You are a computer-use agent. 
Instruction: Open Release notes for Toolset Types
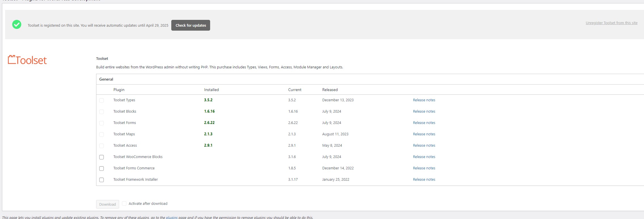coord(424,100)
